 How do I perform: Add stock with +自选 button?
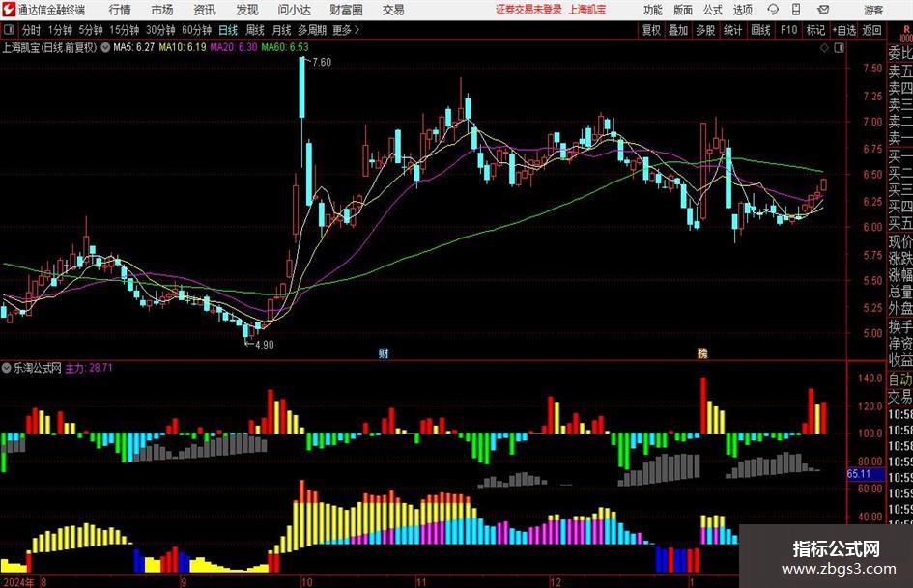844,30
